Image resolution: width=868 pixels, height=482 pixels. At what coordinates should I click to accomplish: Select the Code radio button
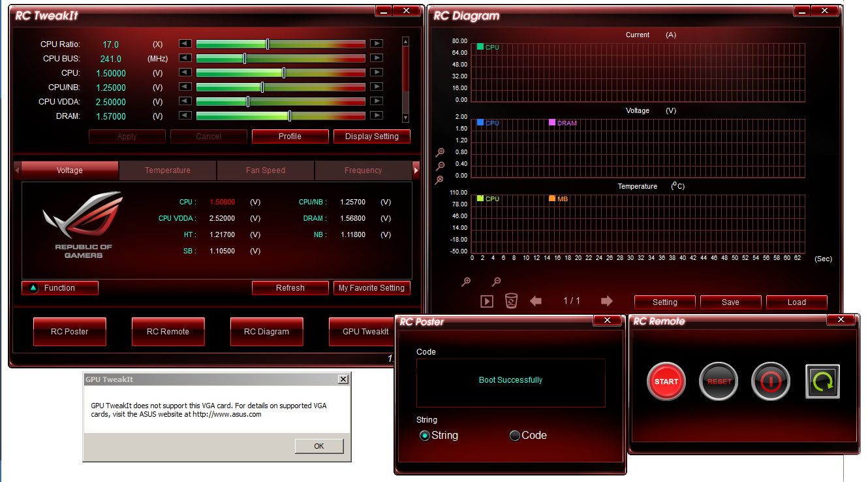click(x=515, y=435)
